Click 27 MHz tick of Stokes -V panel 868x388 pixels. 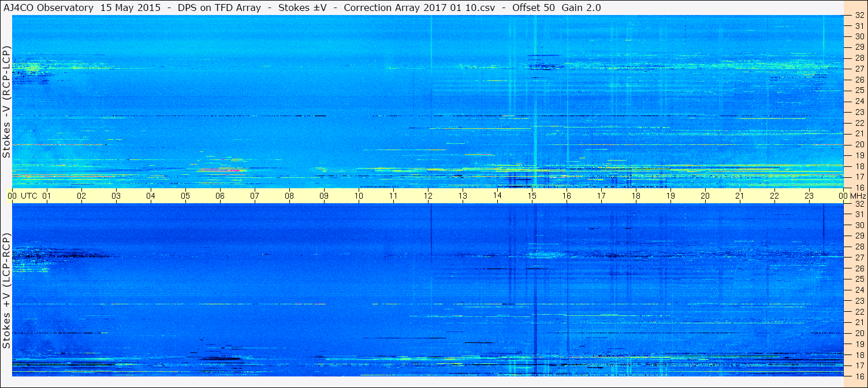tap(859, 69)
